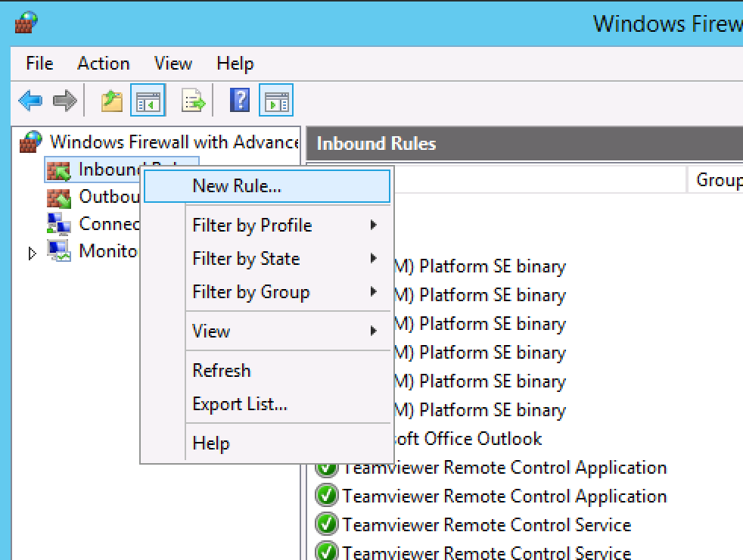Select Refresh in the context menu
Viewport: 743px width, 560px height.
[221, 371]
